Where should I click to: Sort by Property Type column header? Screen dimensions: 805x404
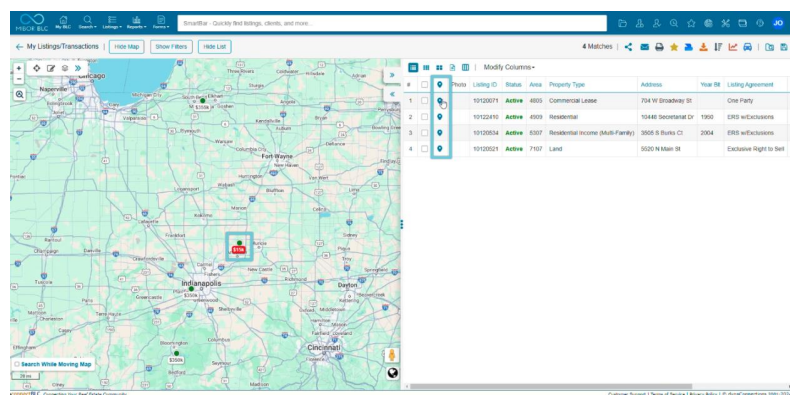(567, 85)
